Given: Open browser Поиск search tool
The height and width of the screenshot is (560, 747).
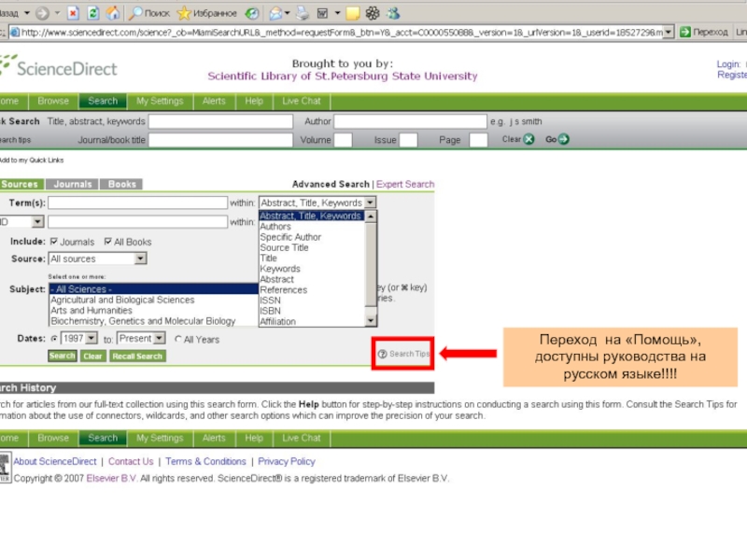Looking at the screenshot, I should pyautogui.click(x=149, y=13).
